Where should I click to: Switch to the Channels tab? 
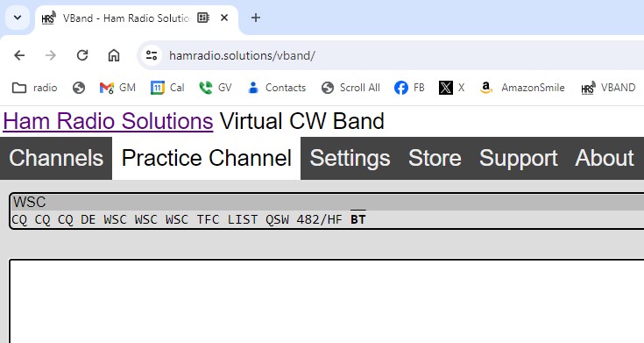click(x=56, y=158)
